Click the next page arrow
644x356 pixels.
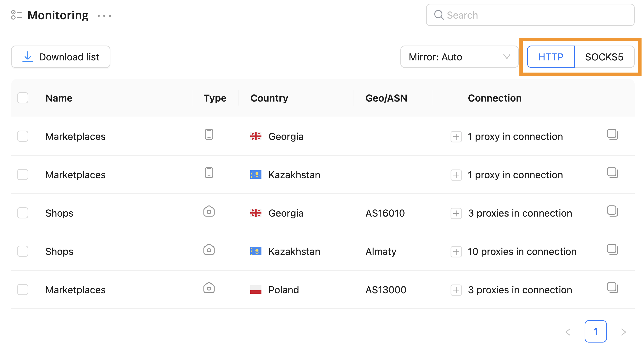click(x=623, y=332)
